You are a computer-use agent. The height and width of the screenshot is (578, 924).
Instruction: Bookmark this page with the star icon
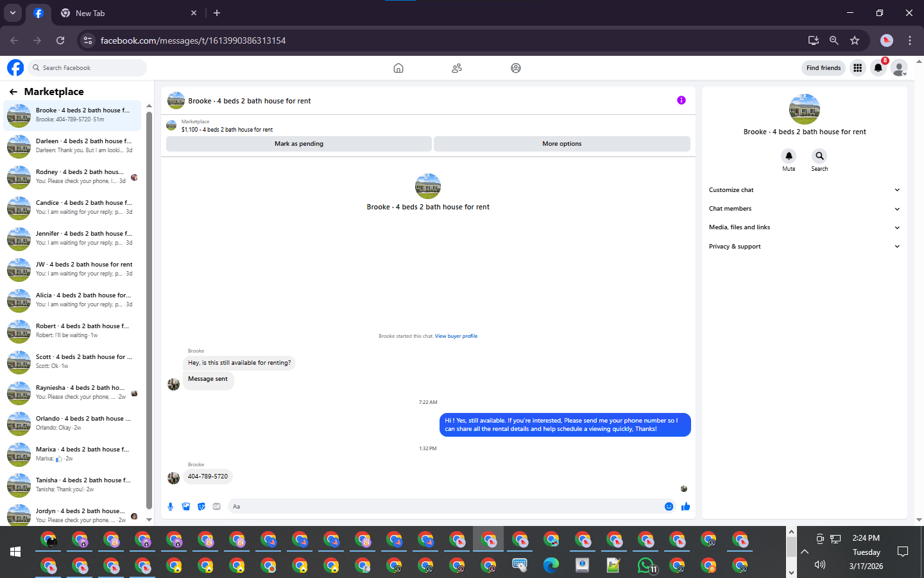855,40
